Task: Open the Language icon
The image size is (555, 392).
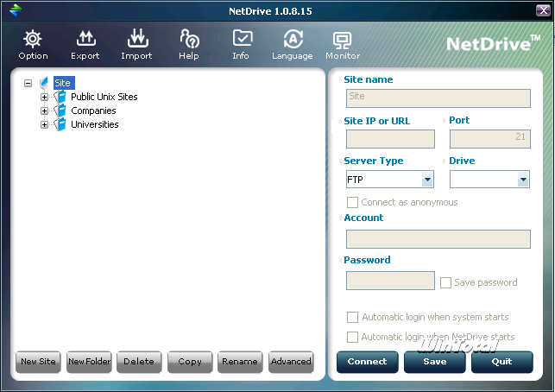Action: (x=293, y=39)
